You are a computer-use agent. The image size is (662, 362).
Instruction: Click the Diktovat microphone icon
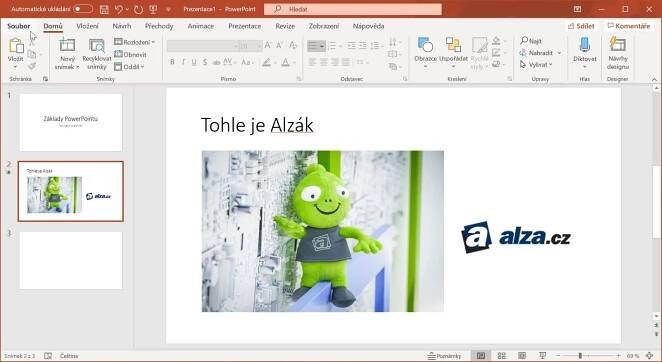(x=584, y=45)
